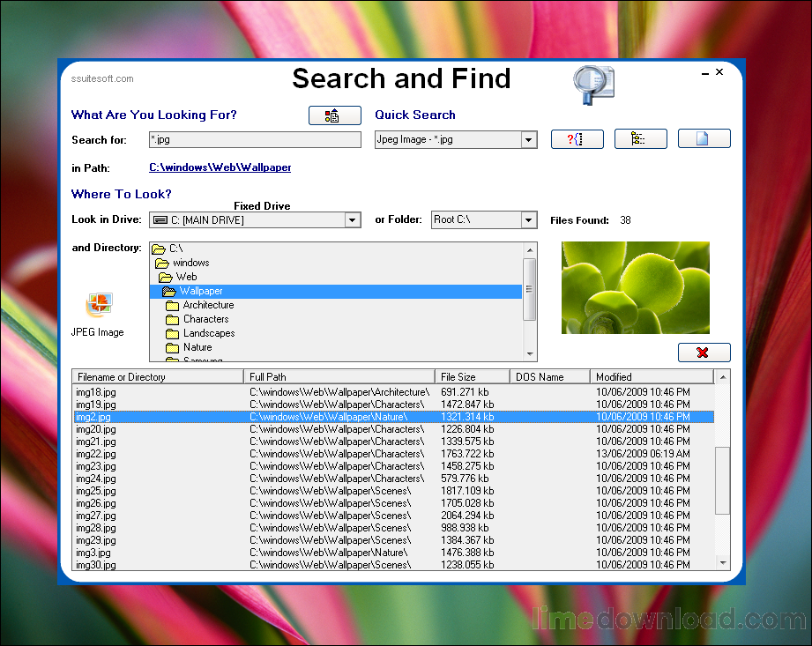Image resolution: width=812 pixels, height=646 pixels.
Task: Click the Filename or Directory column header
Action: coord(157,377)
